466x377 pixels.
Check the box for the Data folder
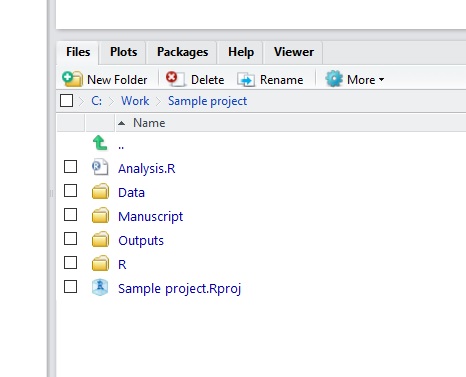[x=70, y=191]
